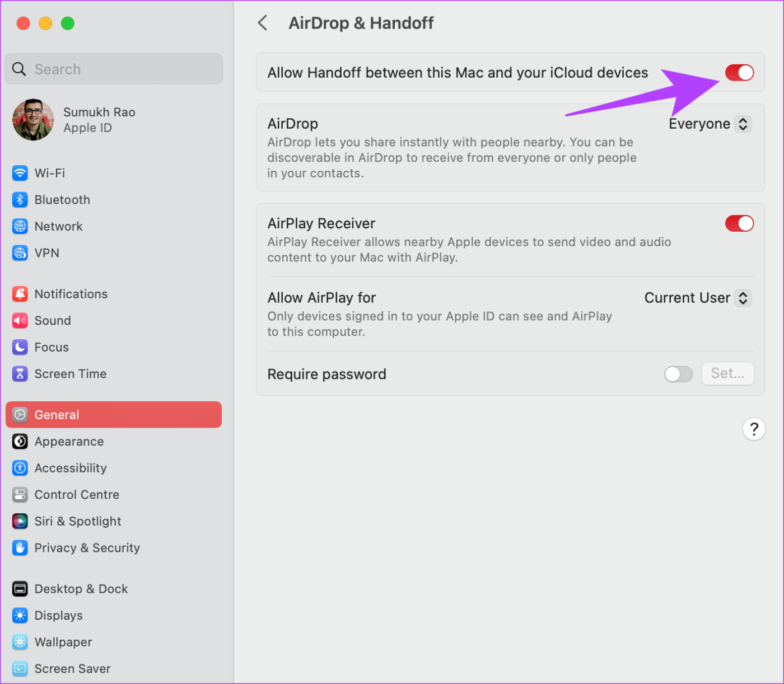Click the AirDrop heading text
This screenshot has width=784, height=684.
[293, 124]
